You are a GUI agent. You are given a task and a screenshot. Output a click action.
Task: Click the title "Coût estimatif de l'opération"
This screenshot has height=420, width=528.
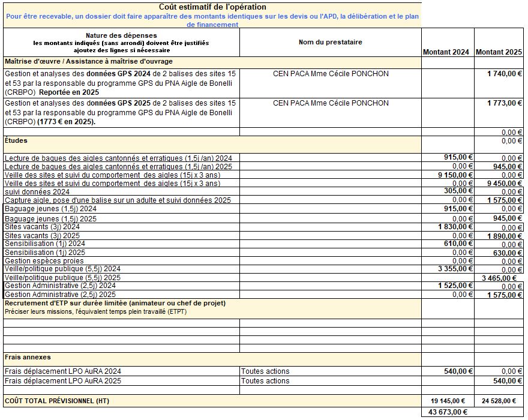(x=212, y=7)
